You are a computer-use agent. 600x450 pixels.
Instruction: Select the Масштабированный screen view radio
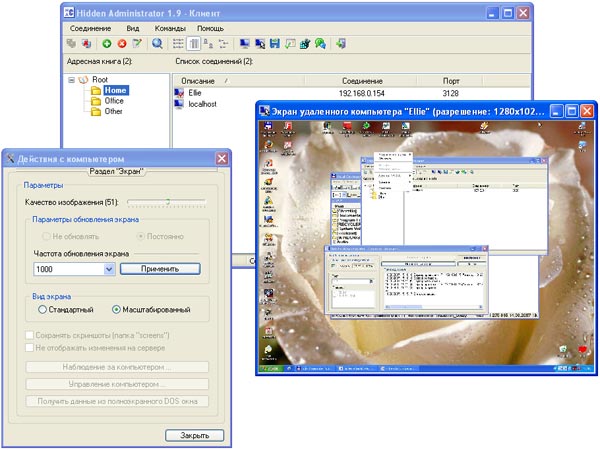tap(116, 310)
